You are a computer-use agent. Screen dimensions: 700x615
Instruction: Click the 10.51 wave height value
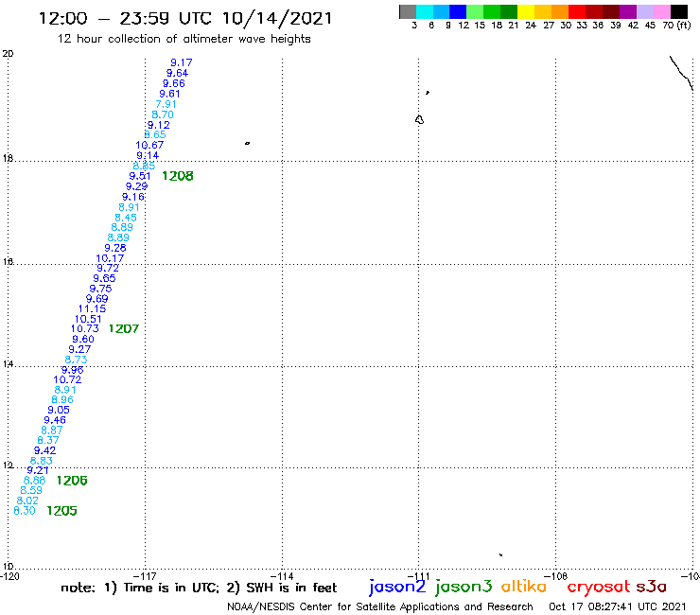(x=88, y=320)
